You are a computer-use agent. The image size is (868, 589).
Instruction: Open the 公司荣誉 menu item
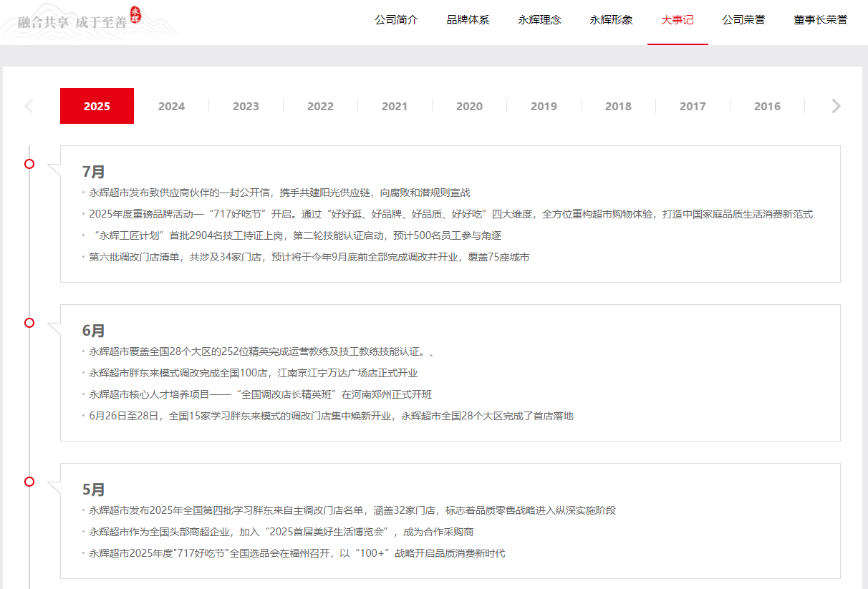(743, 20)
